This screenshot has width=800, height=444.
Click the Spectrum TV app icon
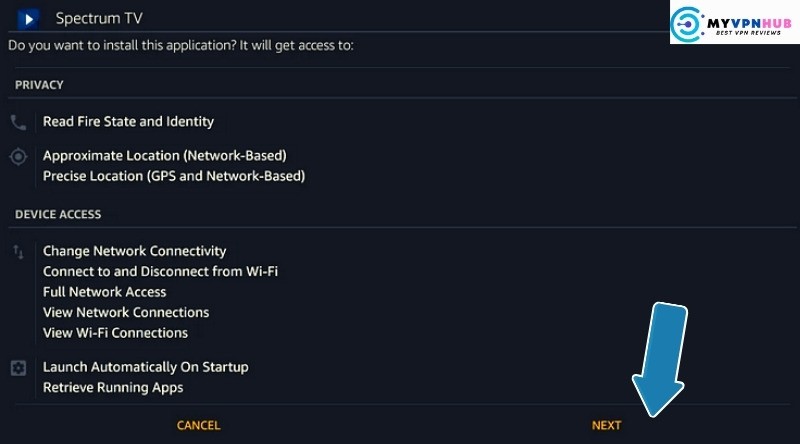pyautogui.click(x=28, y=19)
